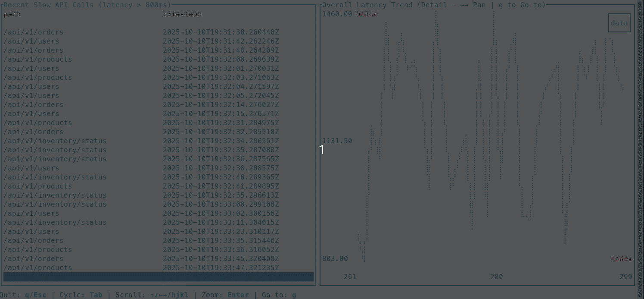
Task: Click the "timestamp" column header
Action: pos(182,14)
